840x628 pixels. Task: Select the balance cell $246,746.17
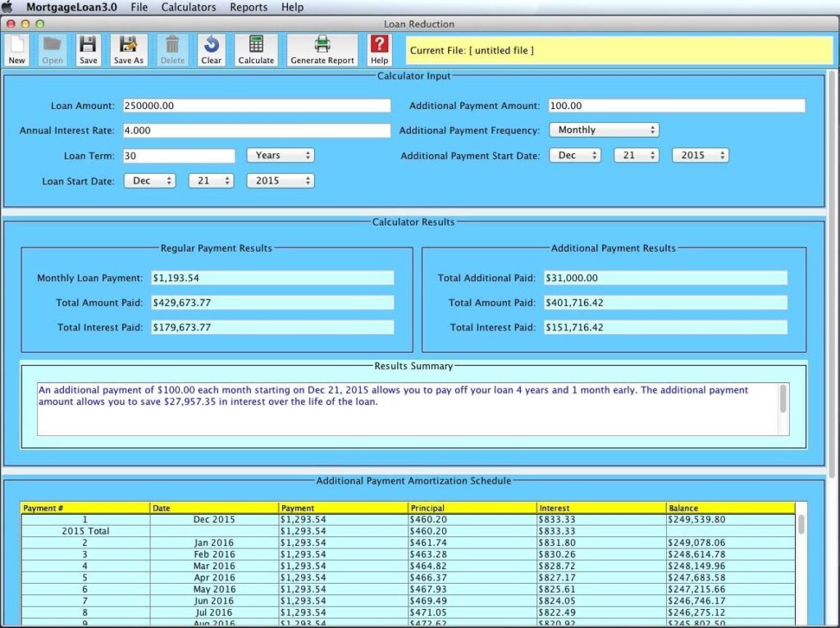pyautogui.click(x=731, y=601)
